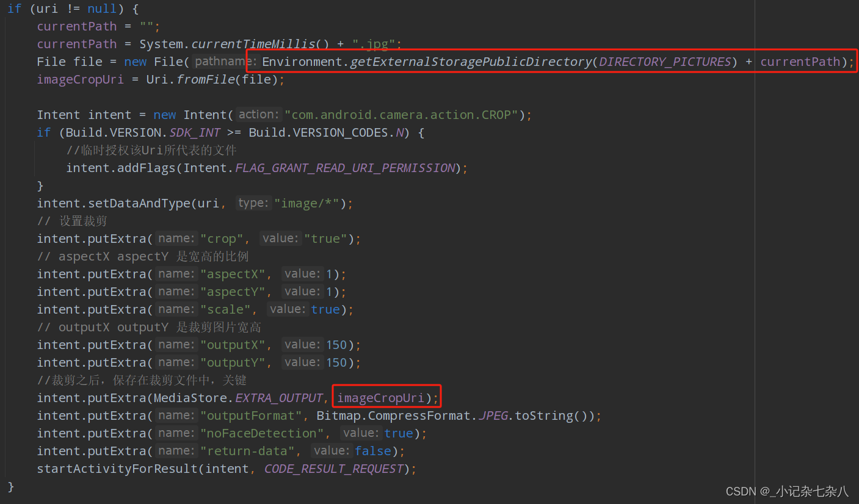The image size is (859, 504).
Task: Click the "pathname:" parameter hint
Action: point(225,62)
